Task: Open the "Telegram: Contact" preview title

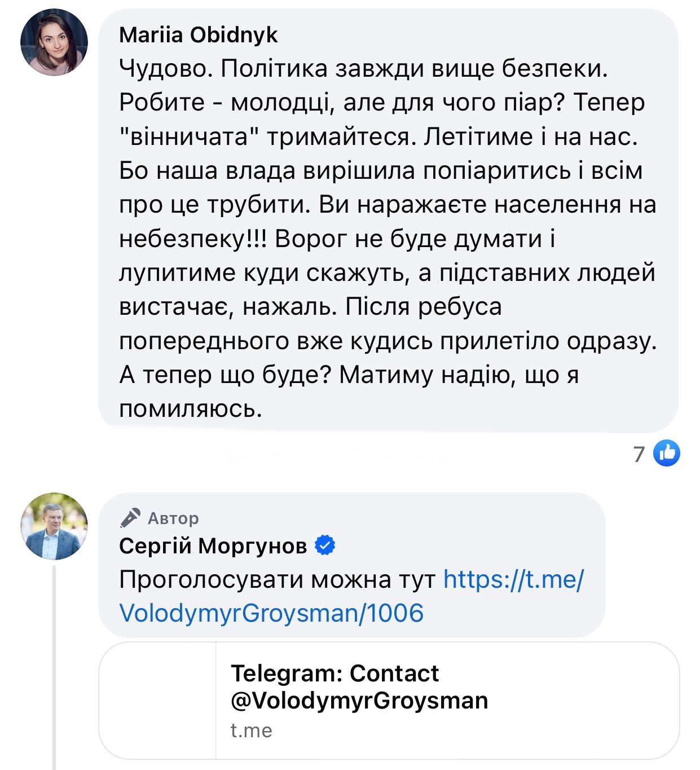Action: coord(334,673)
